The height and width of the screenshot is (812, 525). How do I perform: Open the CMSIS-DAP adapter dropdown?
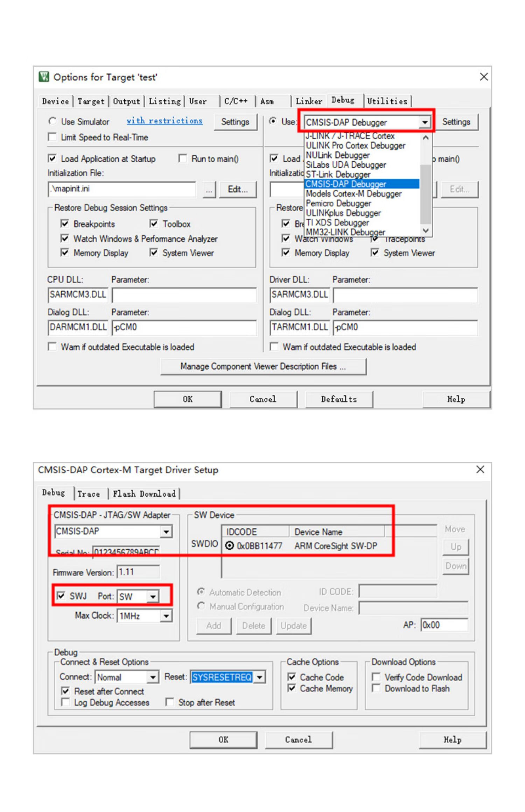pos(166,532)
